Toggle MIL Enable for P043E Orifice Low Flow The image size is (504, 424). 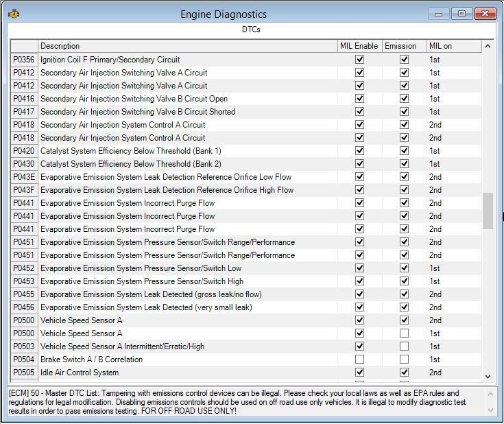360,177
